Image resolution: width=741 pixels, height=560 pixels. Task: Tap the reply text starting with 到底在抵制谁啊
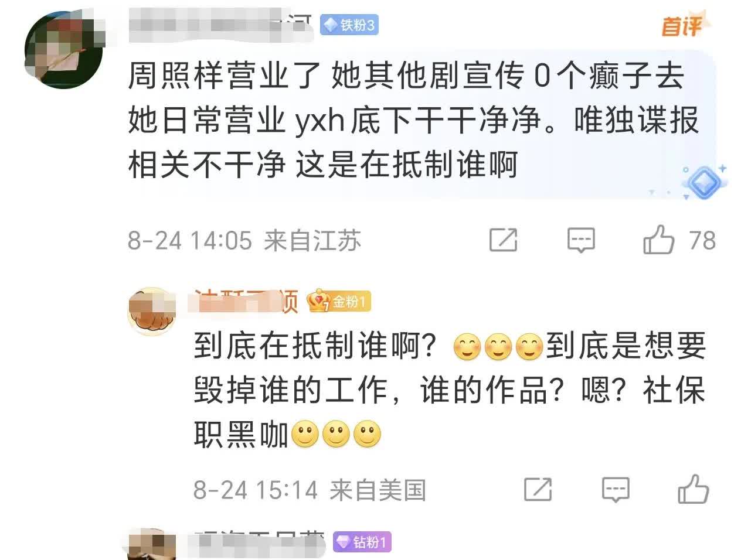pyautogui.click(x=450, y=390)
